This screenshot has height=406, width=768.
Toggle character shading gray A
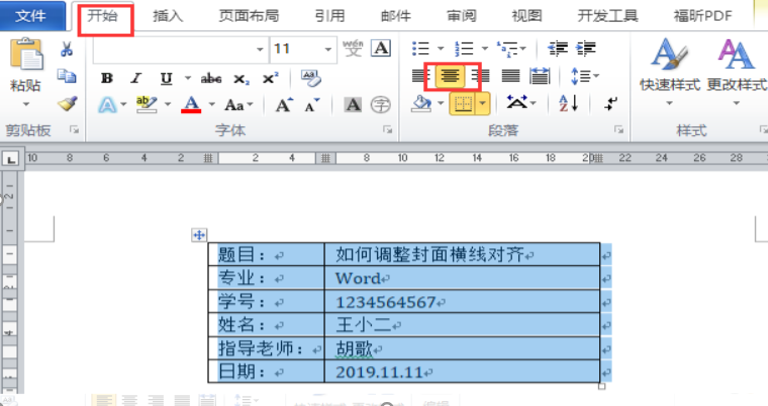coord(353,105)
